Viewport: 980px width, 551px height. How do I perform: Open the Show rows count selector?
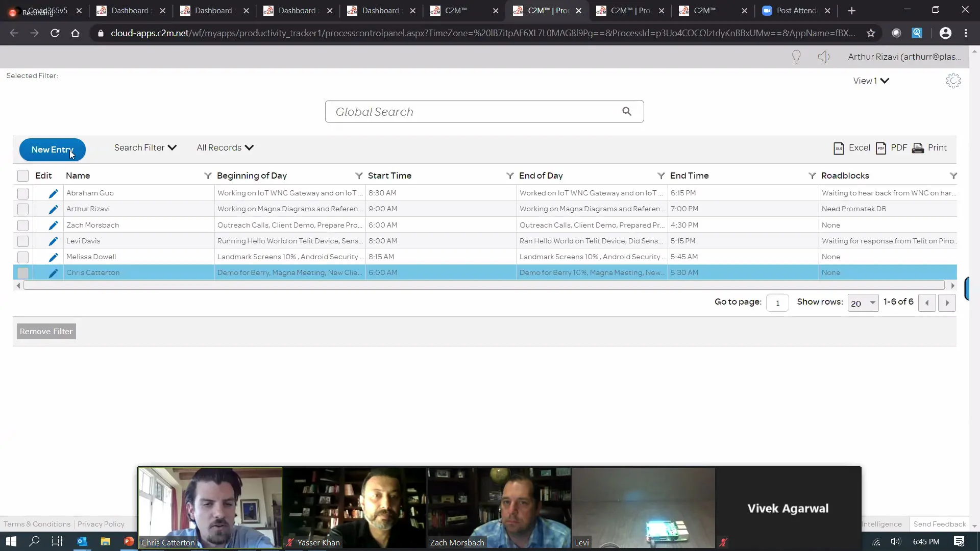pos(863,303)
